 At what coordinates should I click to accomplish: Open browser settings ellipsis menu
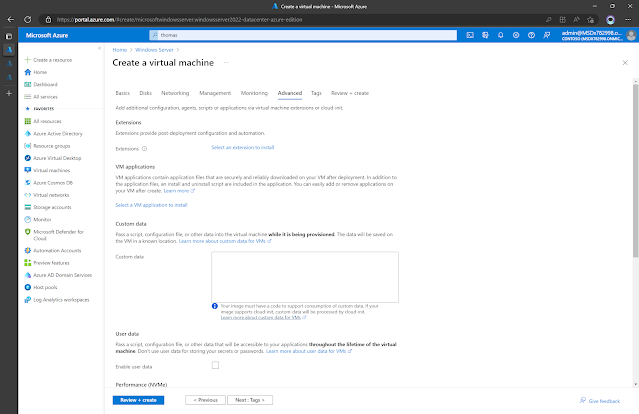point(628,19)
